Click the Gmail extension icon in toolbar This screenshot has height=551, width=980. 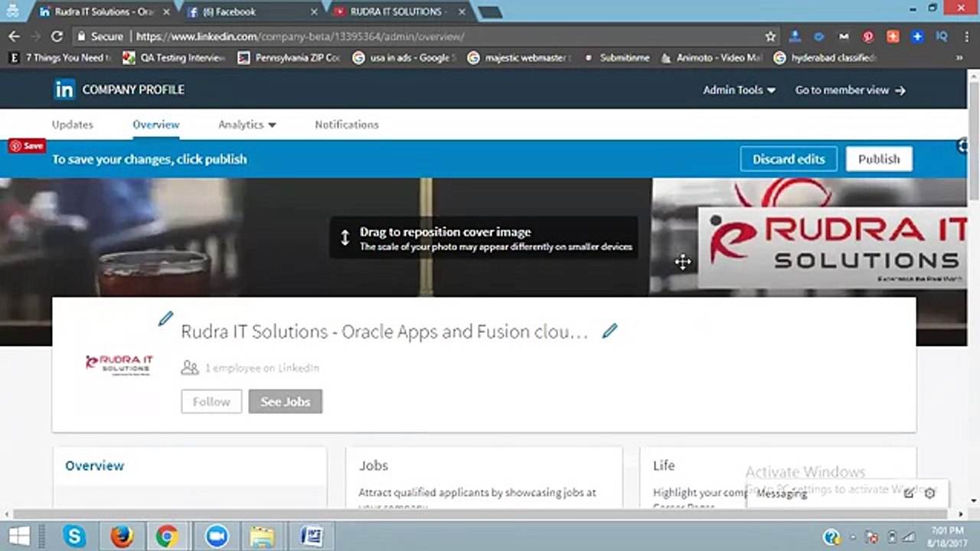[x=844, y=36]
